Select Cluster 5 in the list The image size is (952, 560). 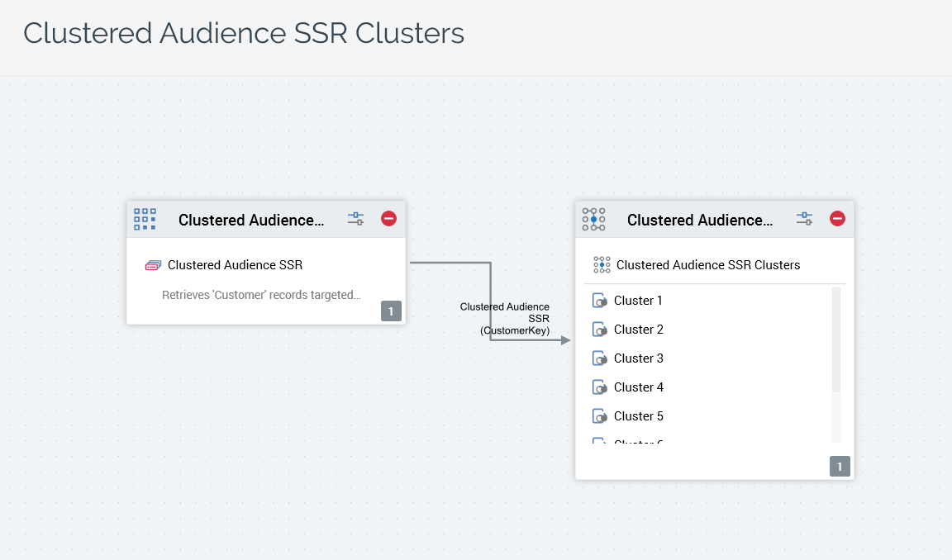pos(638,416)
